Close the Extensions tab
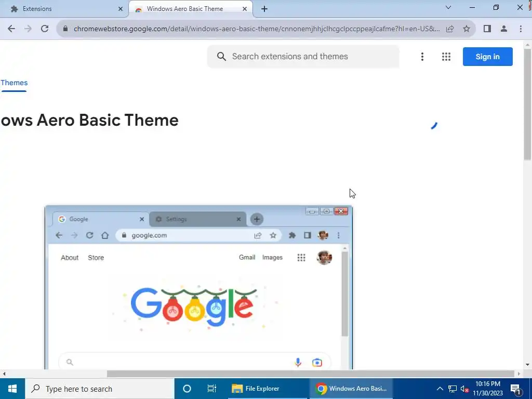The height and width of the screenshot is (399, 532). (121, 9)
